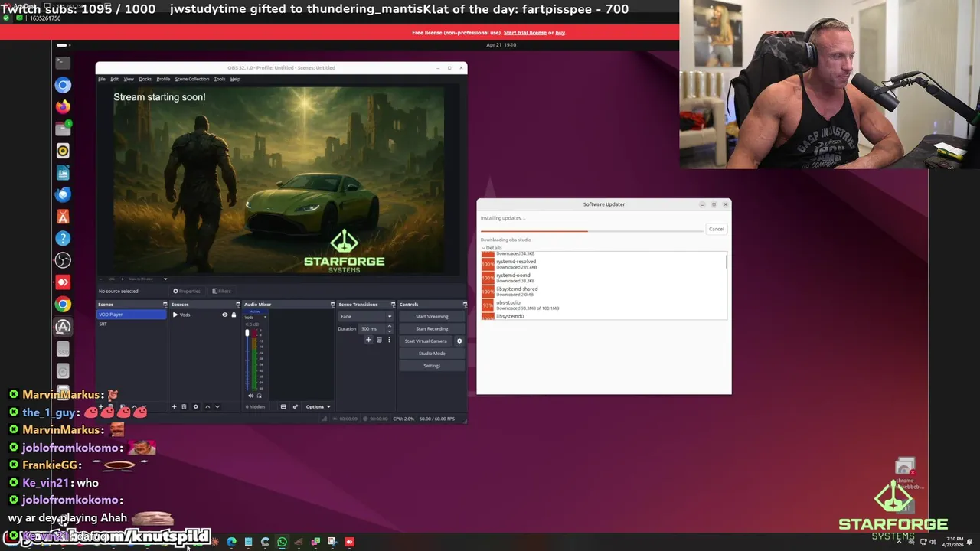Open the Help menu in OBS
The image size is (980, 551).
pyautogui.click(x=235, y=79)
